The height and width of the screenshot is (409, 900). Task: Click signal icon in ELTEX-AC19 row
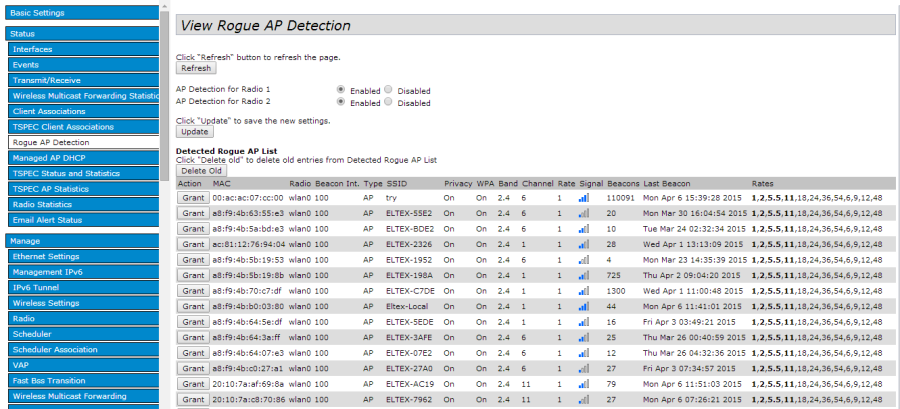point(583,383)
